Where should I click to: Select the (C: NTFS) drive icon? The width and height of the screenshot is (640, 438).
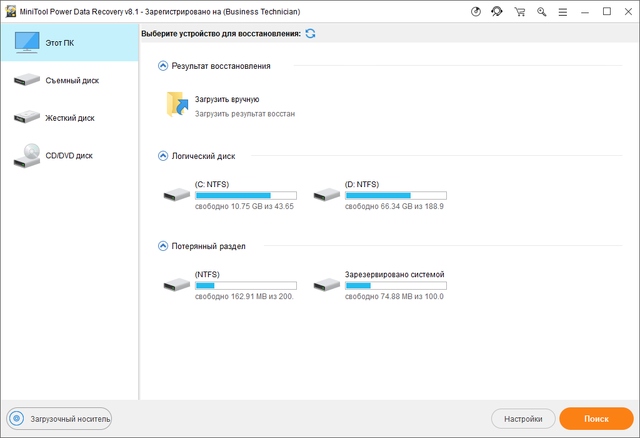click(177, 195)
